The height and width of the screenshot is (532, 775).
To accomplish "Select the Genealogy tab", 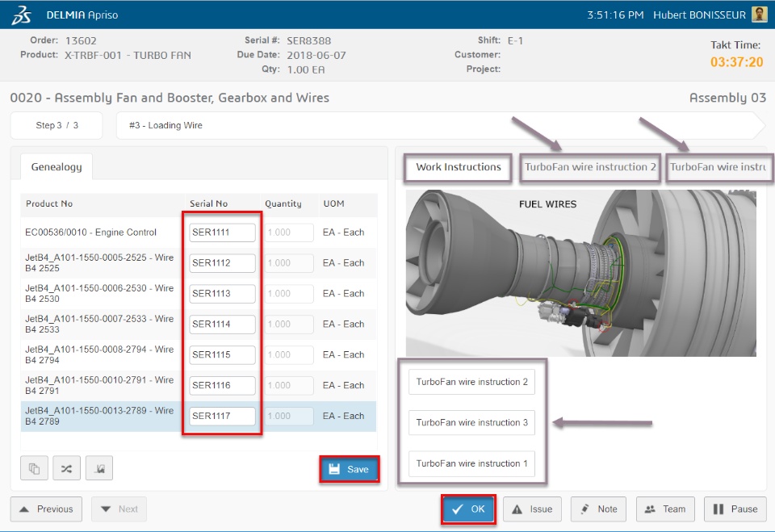I will click(57, 167).
